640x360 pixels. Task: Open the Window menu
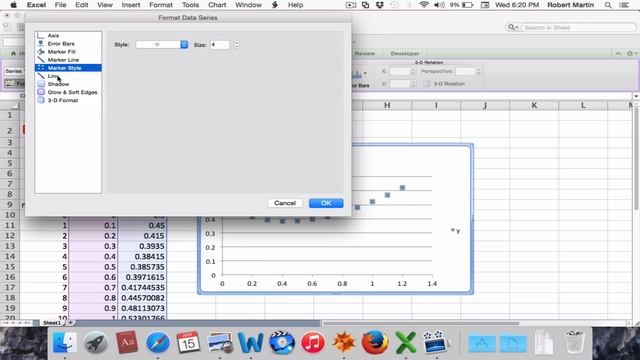pos(248,5)
